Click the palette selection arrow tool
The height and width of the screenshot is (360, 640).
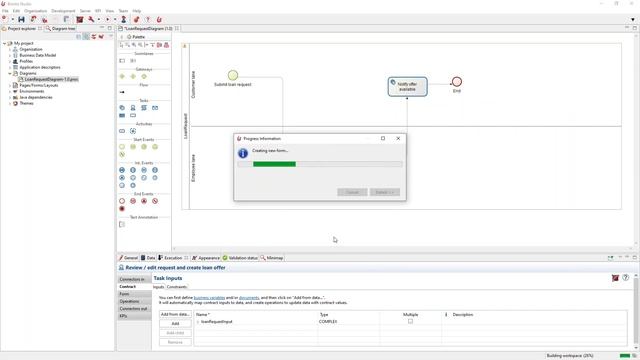[121, 45]
